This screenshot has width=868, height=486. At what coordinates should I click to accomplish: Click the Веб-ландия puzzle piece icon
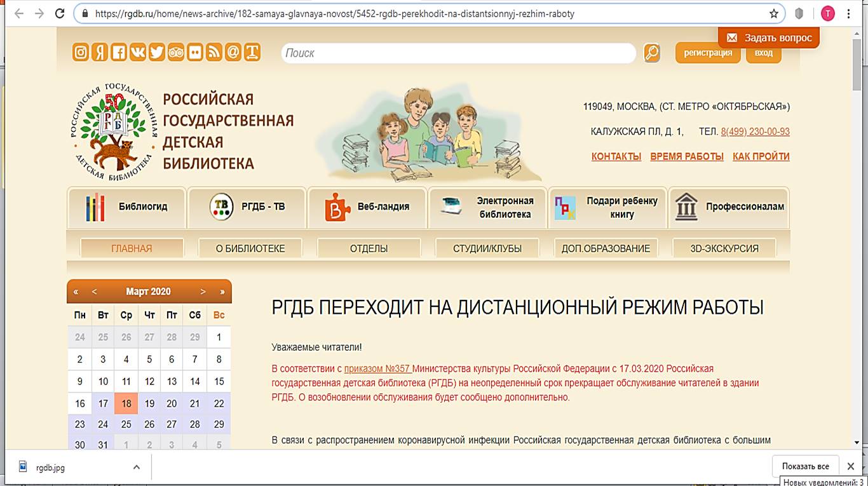coord(337,207)
